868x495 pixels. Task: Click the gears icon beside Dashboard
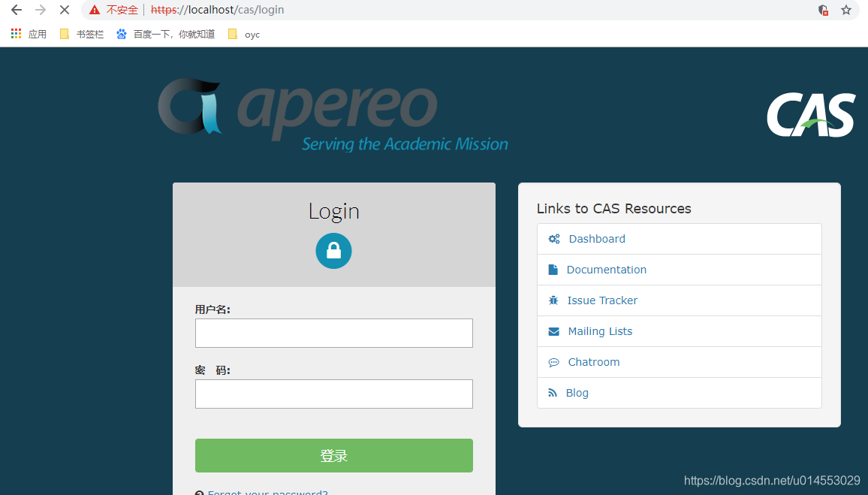click(554, 239)
